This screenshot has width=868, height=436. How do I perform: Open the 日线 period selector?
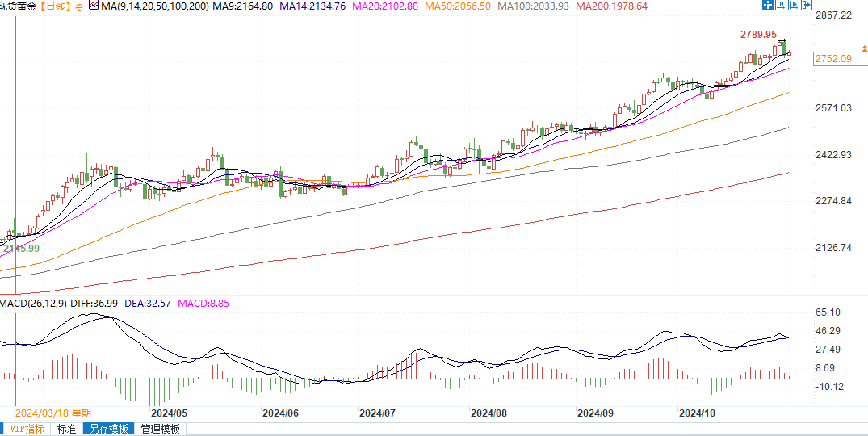click(x=55, y=6)
